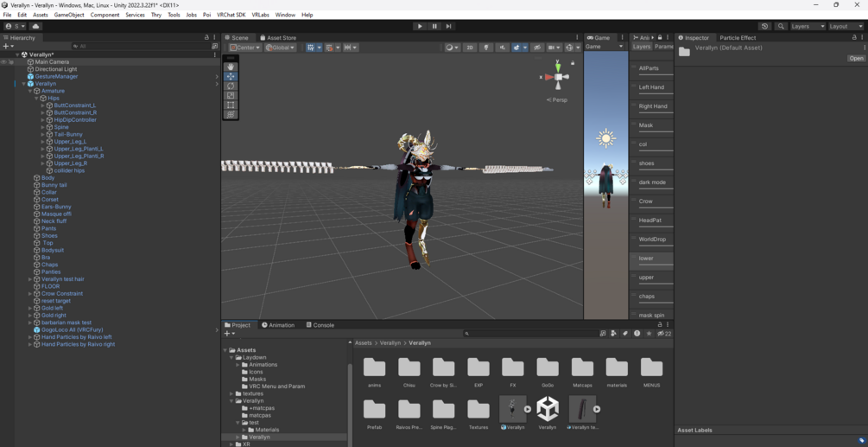This screenshot has height=447, width=868.
Task: Select the Crow Constraint object in Hierarchy
Action: coord(61,294)
